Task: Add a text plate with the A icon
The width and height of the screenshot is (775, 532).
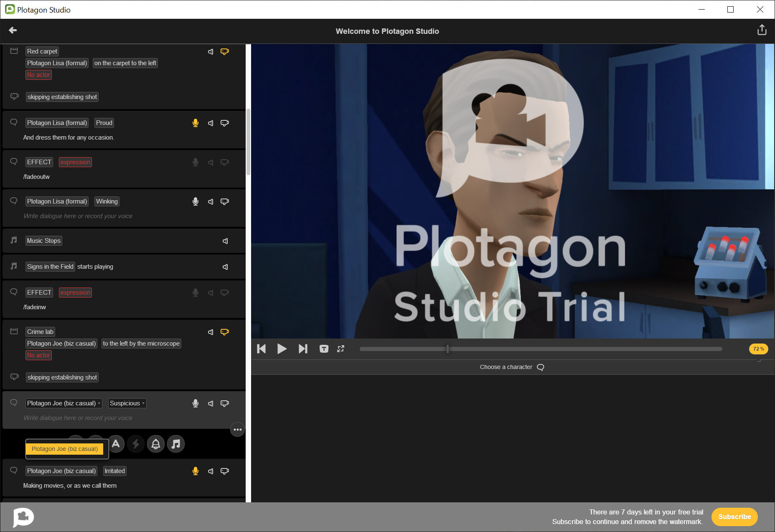Action: (116, 444)
